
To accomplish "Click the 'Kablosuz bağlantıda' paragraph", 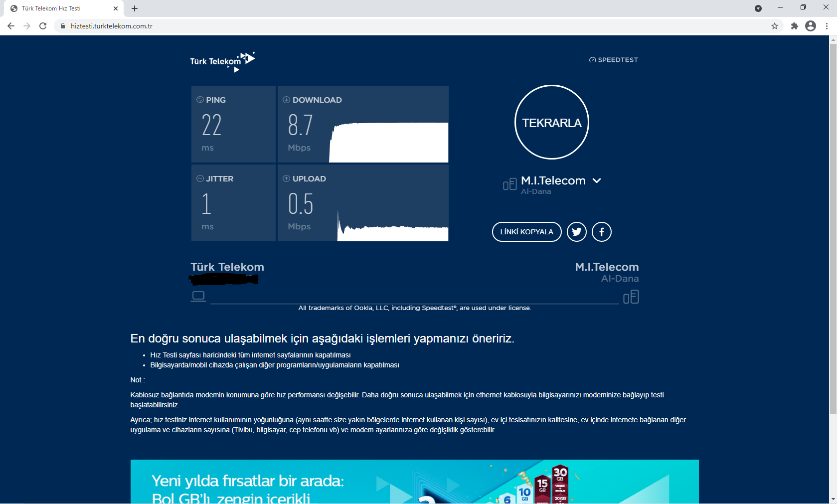I will (x=397, y=400).
